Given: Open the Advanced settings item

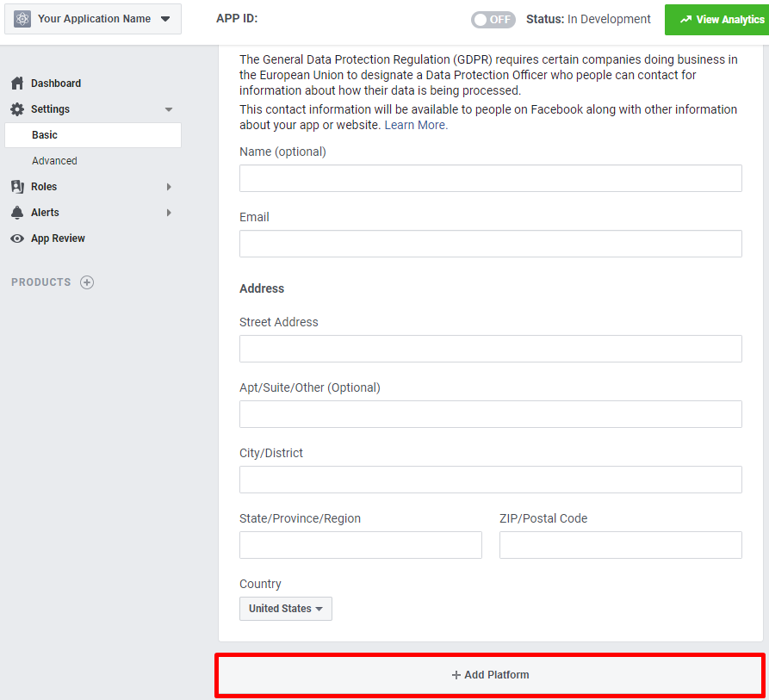Looking at the screenshot, I should click(54, 161).
